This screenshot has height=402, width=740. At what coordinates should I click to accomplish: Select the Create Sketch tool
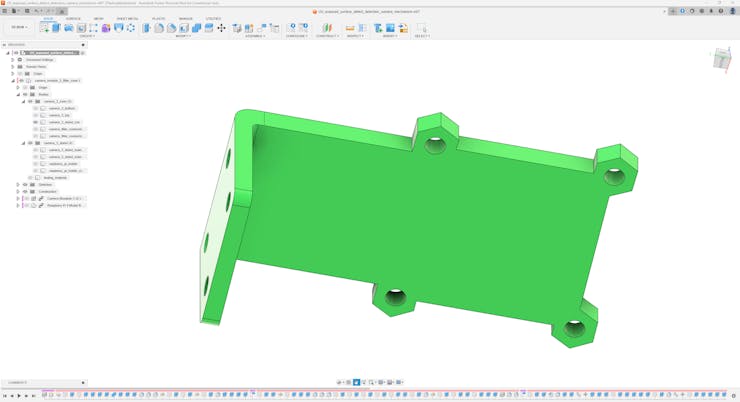(44, 28)
